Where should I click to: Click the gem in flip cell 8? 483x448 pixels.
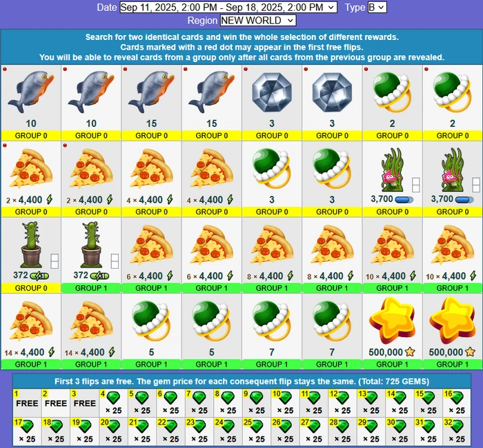pyautogui.click(x=228, y=398)
